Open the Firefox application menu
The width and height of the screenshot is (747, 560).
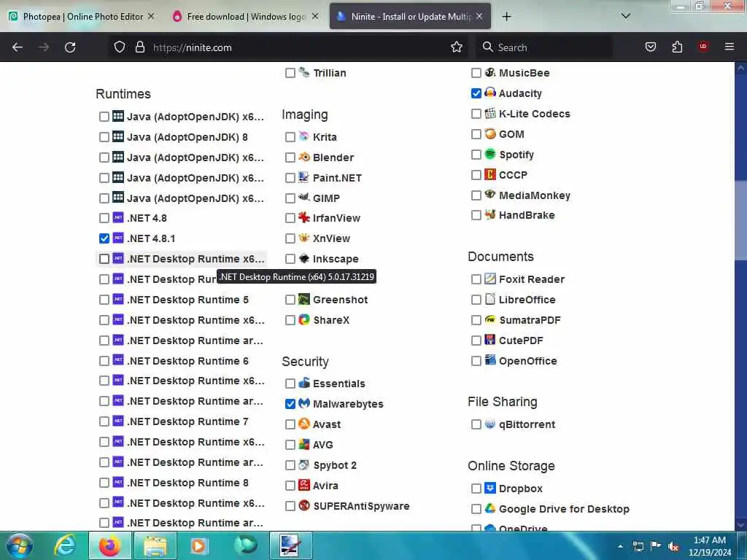point(729,47)
